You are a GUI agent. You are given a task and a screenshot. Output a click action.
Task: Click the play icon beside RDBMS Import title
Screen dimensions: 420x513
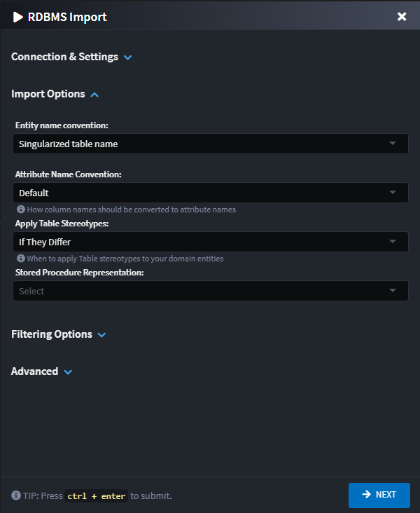pos(18,17)
